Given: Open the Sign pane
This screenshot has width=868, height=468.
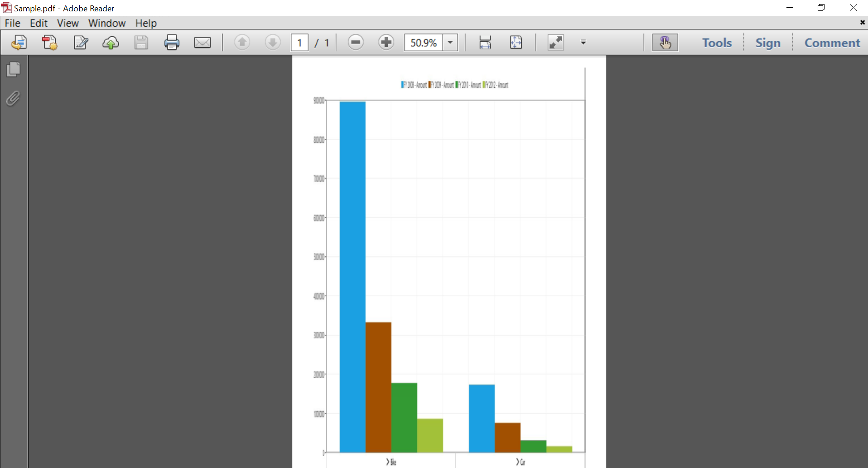Looking at the screenshot, I should click(768, 43).
